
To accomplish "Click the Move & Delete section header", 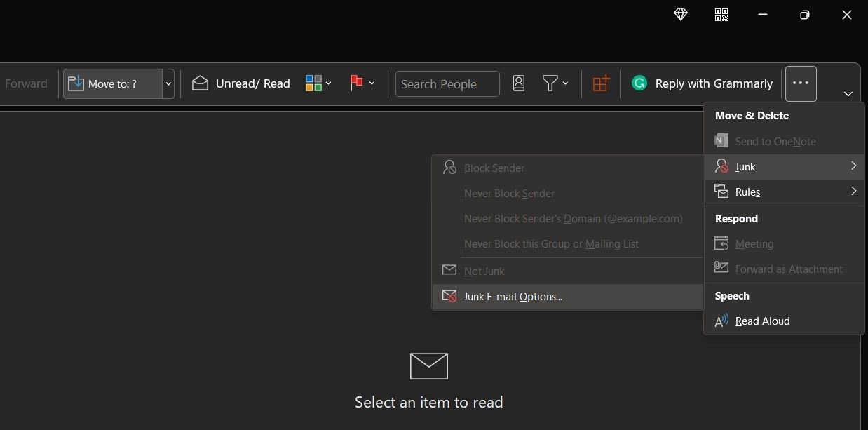I will click(752, 115).
